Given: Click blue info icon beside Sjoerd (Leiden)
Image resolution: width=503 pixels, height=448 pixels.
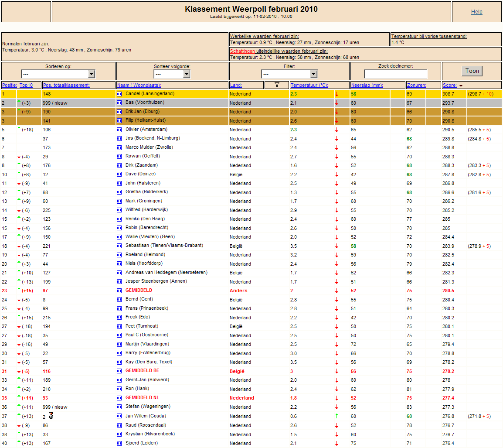Looking at the screenshot, I should point(119,443).
